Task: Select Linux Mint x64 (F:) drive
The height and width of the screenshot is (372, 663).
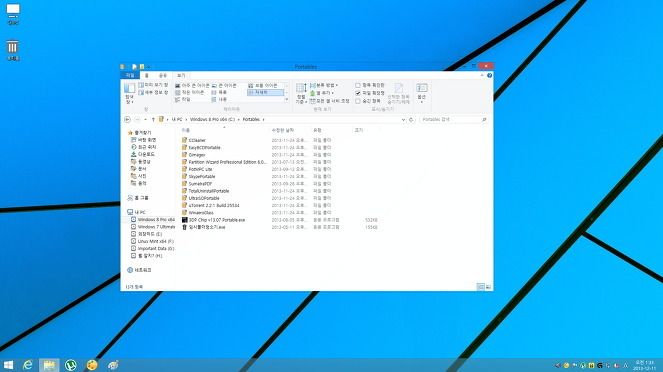Action: [x=152, y=241]
